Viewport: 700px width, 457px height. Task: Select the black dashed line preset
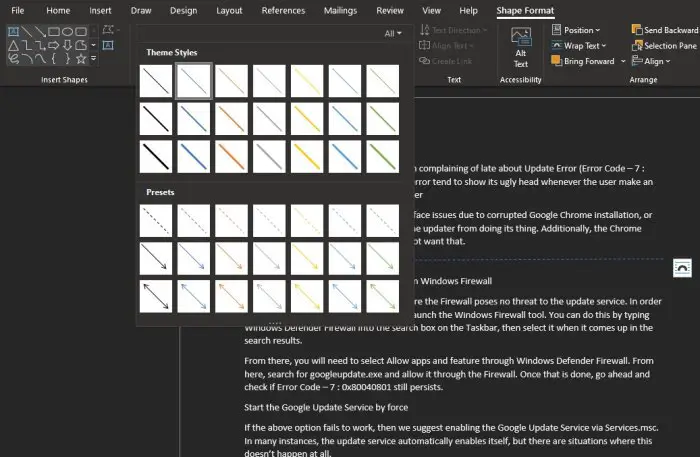[156, 220]
